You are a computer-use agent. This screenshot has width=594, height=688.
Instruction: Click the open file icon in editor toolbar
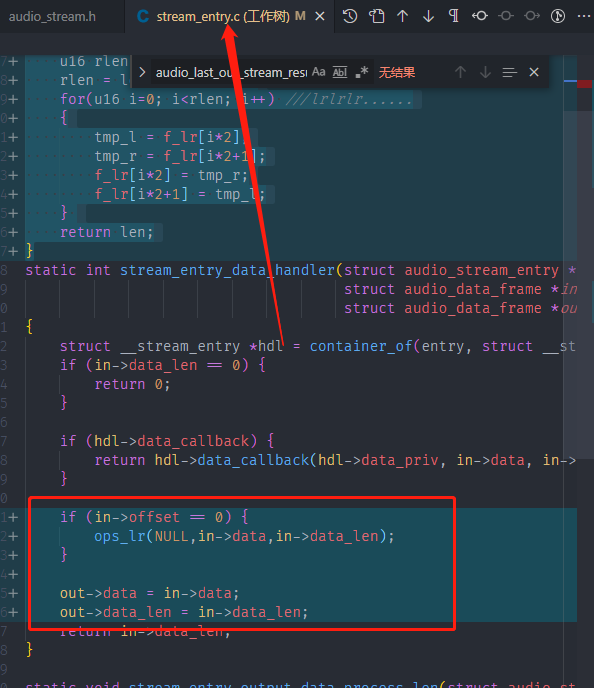[376, 16]
